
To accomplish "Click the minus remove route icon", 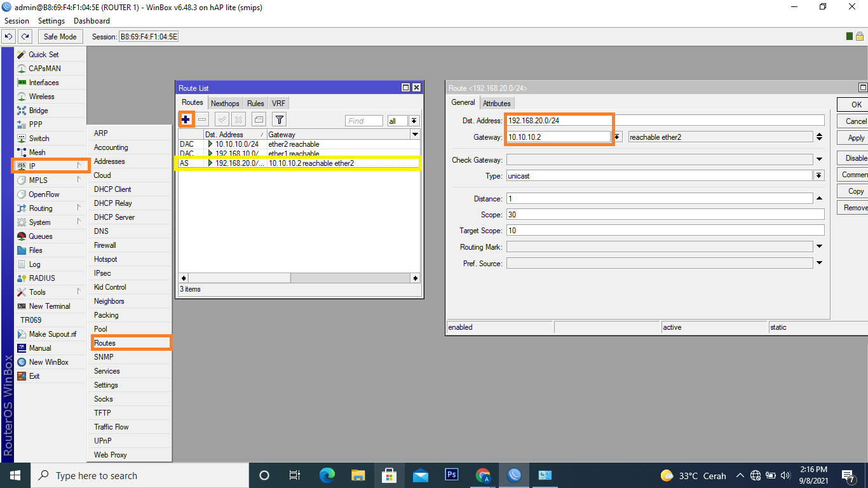I will pos(202,119).
